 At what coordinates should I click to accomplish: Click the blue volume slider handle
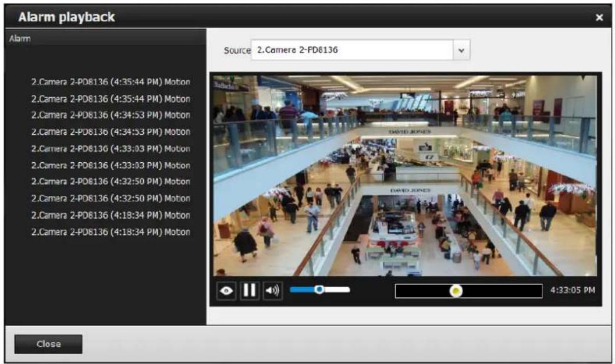coord(319,289)
